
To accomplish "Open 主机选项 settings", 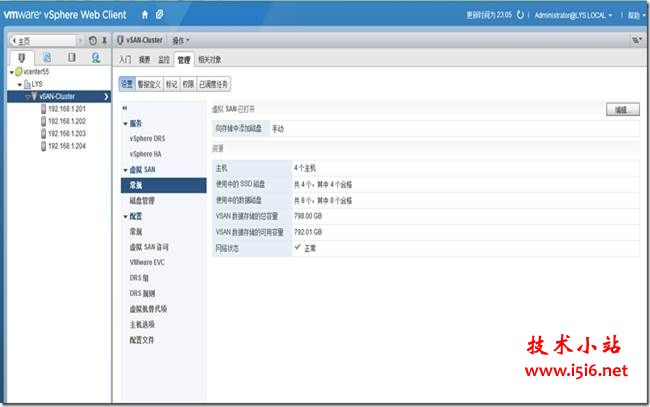I will (x=142, y=324).
